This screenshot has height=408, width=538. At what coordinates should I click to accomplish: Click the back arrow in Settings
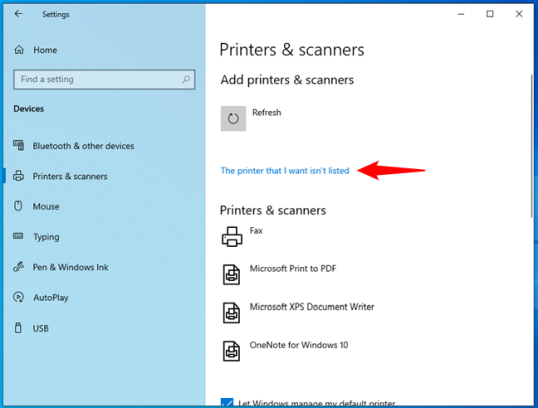18,14
